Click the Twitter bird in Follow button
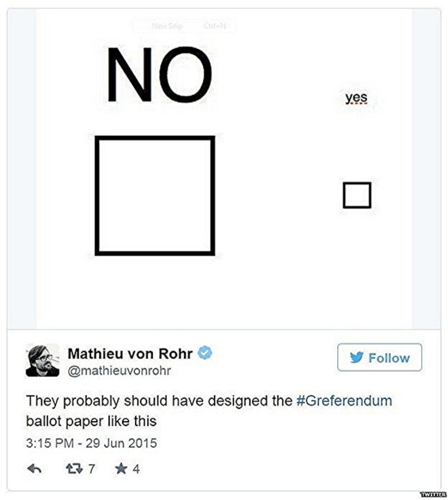 click(357, 358)
